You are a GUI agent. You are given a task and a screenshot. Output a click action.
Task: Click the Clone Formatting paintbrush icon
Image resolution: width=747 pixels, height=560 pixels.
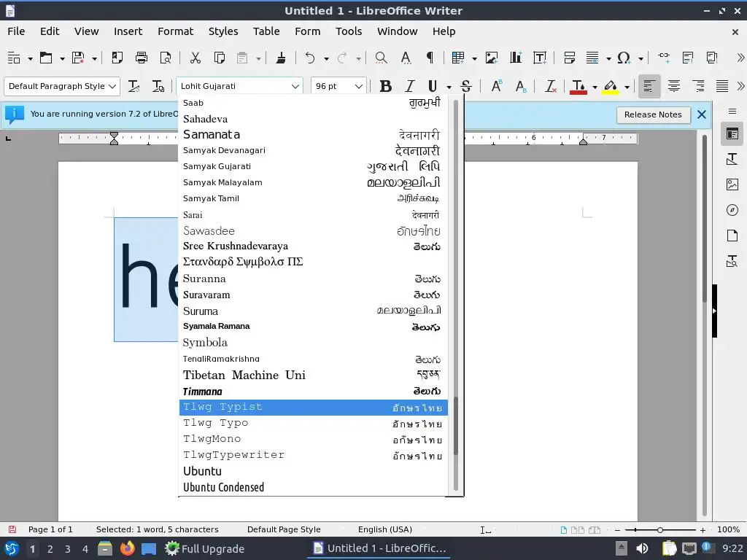click(x=281, y=58)
